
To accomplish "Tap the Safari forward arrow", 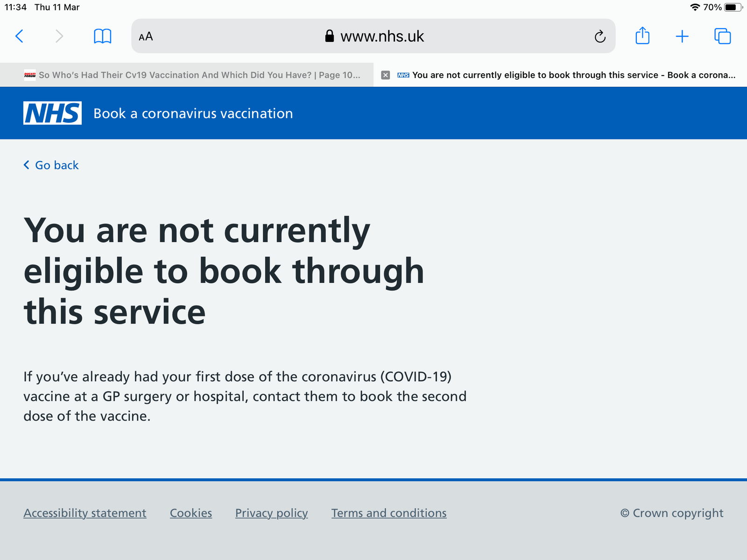I will tap(59, 36).
